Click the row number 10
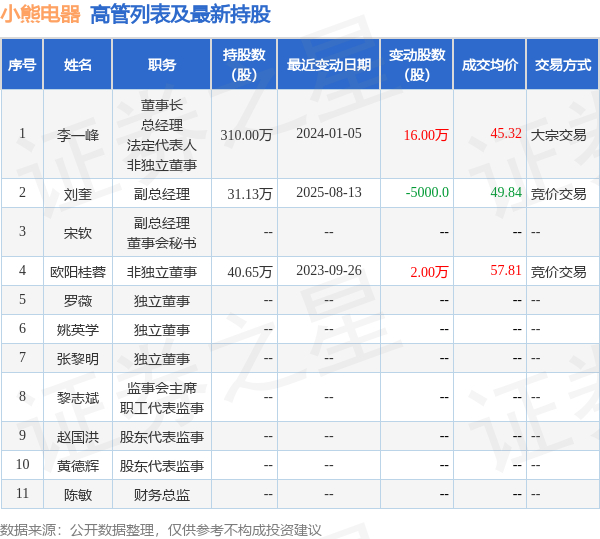The image size is (600, 539). tap(22, 464)
